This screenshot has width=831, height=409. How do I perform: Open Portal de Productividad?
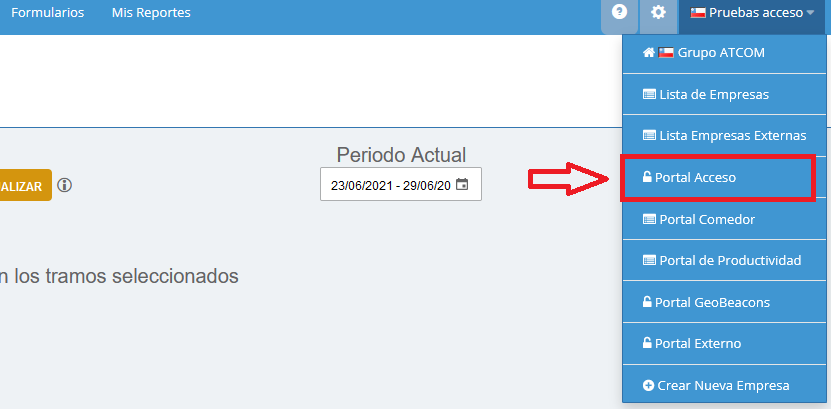point(724,261)
